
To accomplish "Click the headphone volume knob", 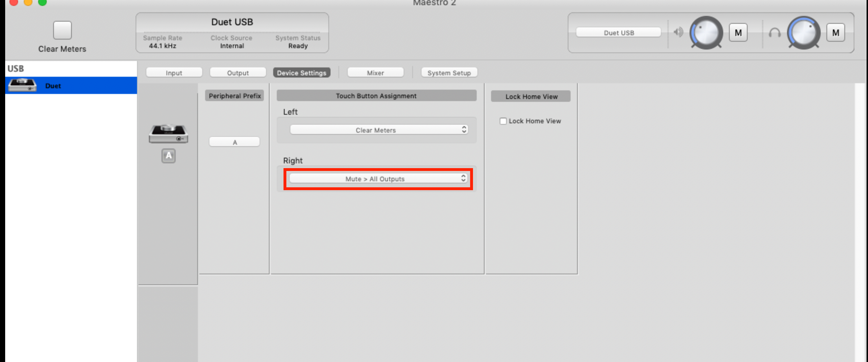I will pos(804,33).
